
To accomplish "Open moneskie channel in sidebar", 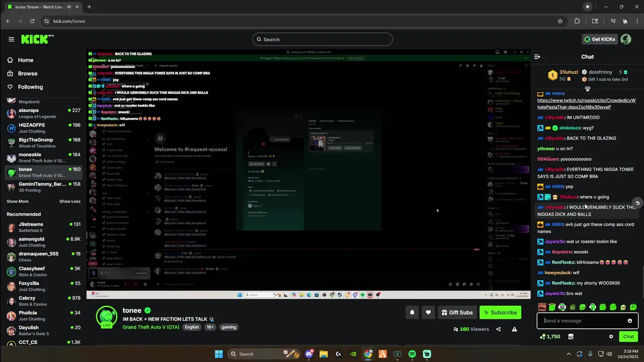I will pyautogui.click(x=43, y=157).
